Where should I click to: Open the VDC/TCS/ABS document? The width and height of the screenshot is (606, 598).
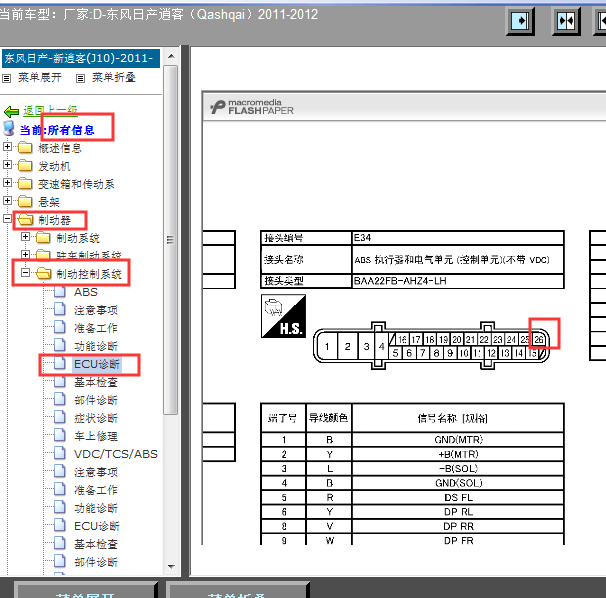pyautogui.click(x=116, y=454)
